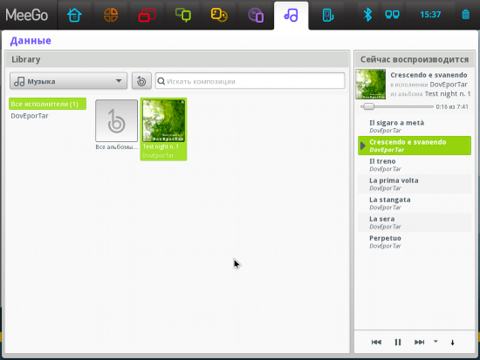Open the green chat status panel
The image size is (480, 360).
click(x=183, y=15)
